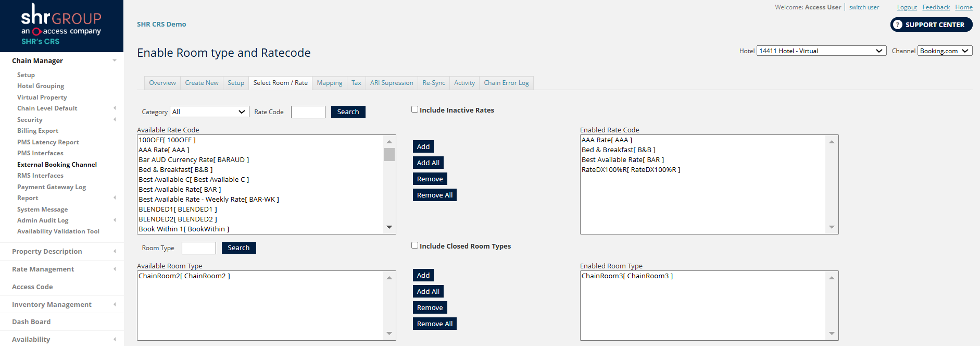Click the Add button for room types
The image size is (980, 346).
click(423, 275)
